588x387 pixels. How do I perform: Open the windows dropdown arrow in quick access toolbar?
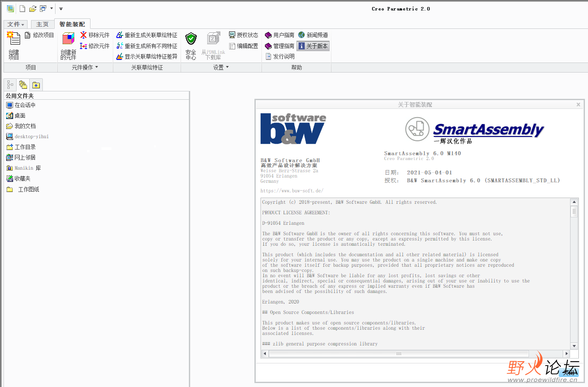52,8
